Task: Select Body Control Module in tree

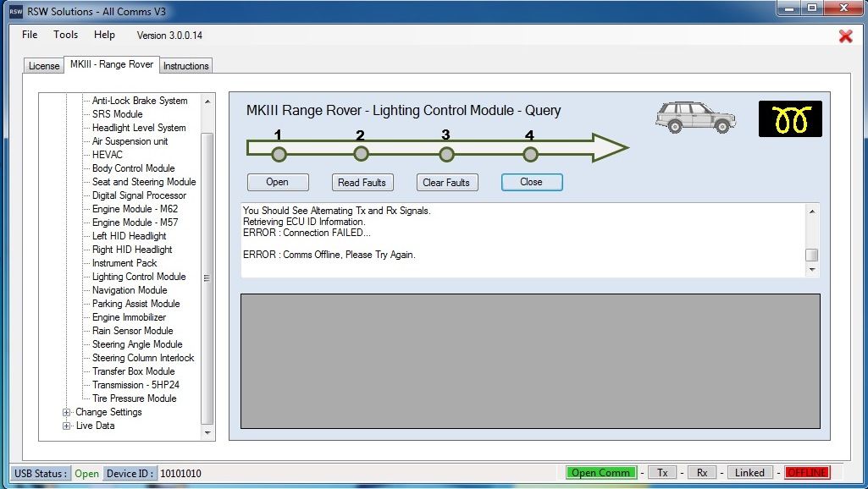Action: point(134,168)
